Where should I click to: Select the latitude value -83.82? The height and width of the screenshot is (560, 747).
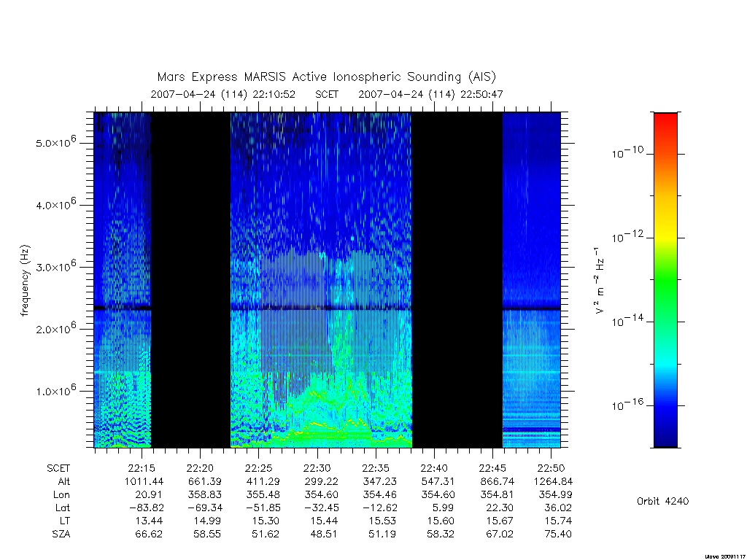pos(146,507)
